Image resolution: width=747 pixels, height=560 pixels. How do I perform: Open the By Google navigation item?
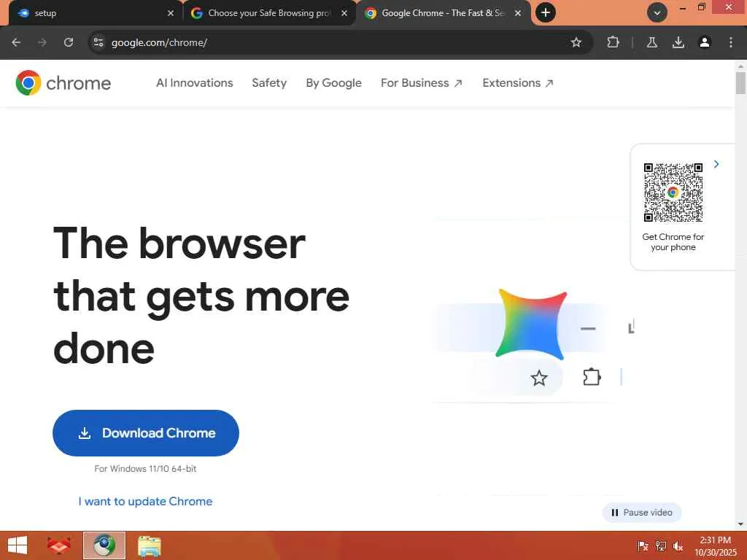point(333,83)
